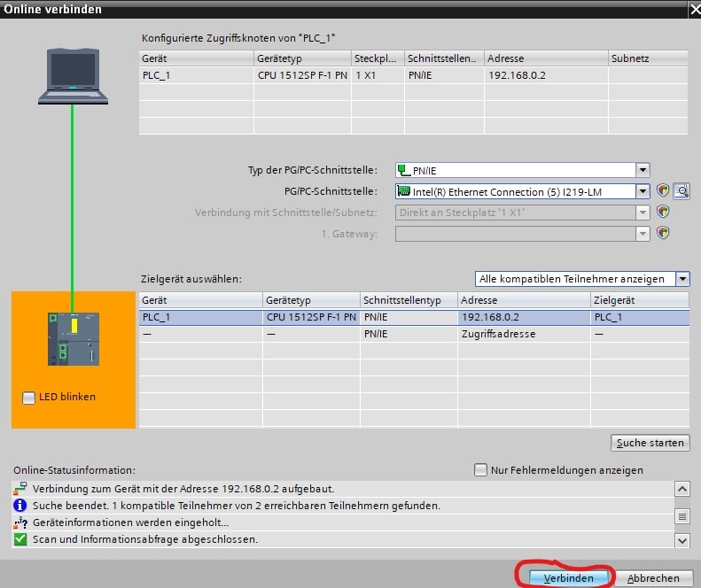The height and width of the screenshot is (588, 701).
Task: Click shield icon beside Verbindung mit Schnittstelle/Subnetz
Action: click(662, 213)
